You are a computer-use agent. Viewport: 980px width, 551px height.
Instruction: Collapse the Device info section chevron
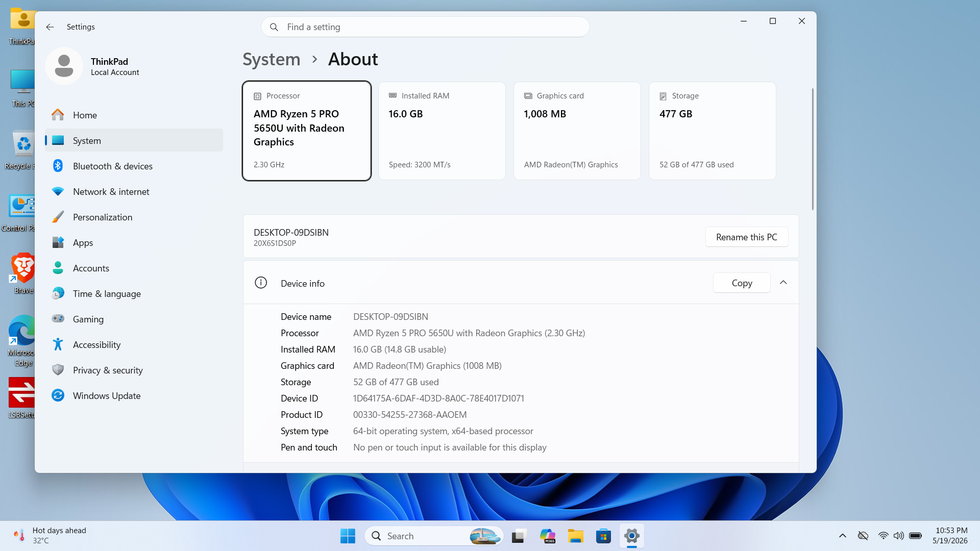(x=783, y=283)
